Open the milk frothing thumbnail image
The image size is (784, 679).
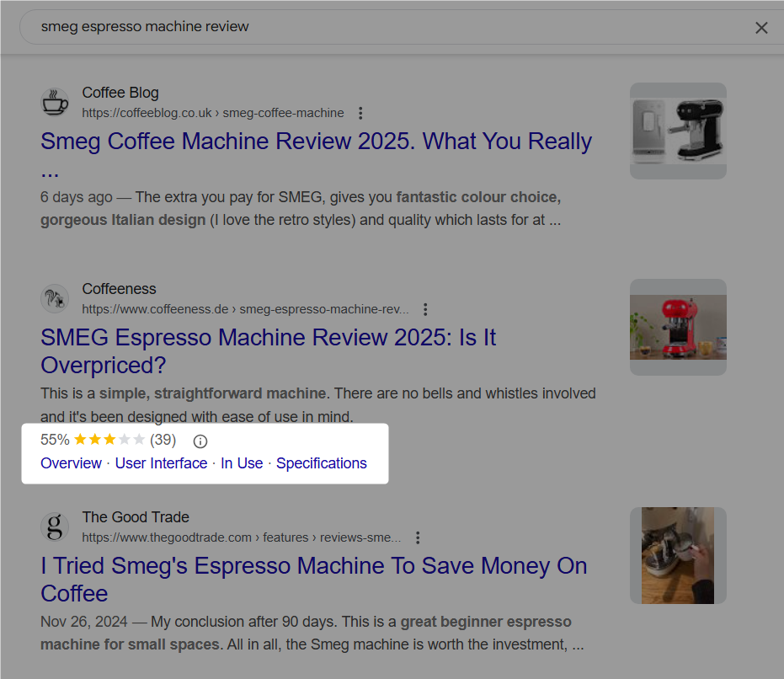[678, 555]
